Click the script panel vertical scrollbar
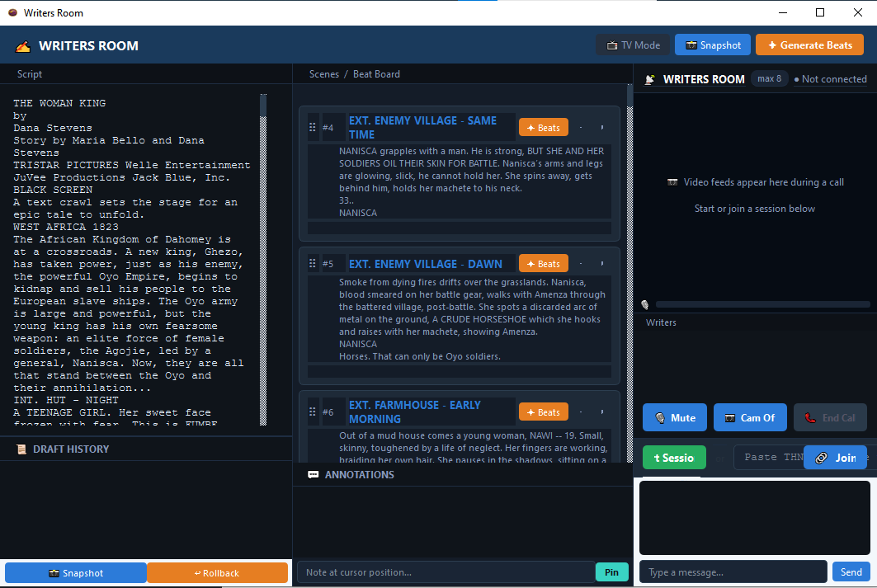The image size is (877, 588). pyautogui.click(x=263, y=260)
